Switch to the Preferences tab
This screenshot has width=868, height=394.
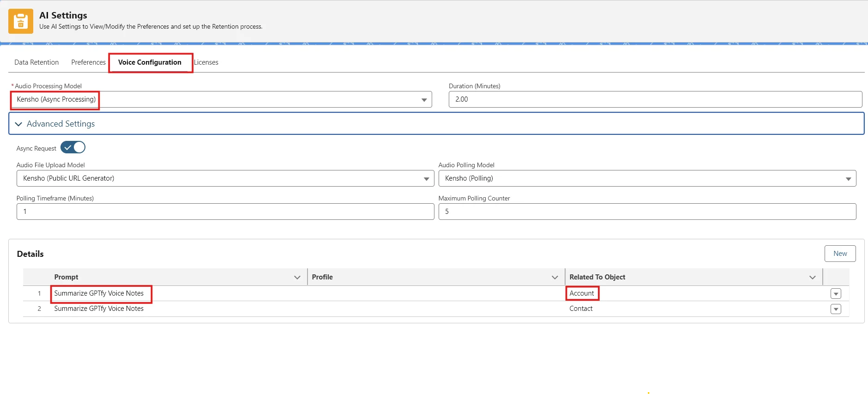tap(88, 62)
